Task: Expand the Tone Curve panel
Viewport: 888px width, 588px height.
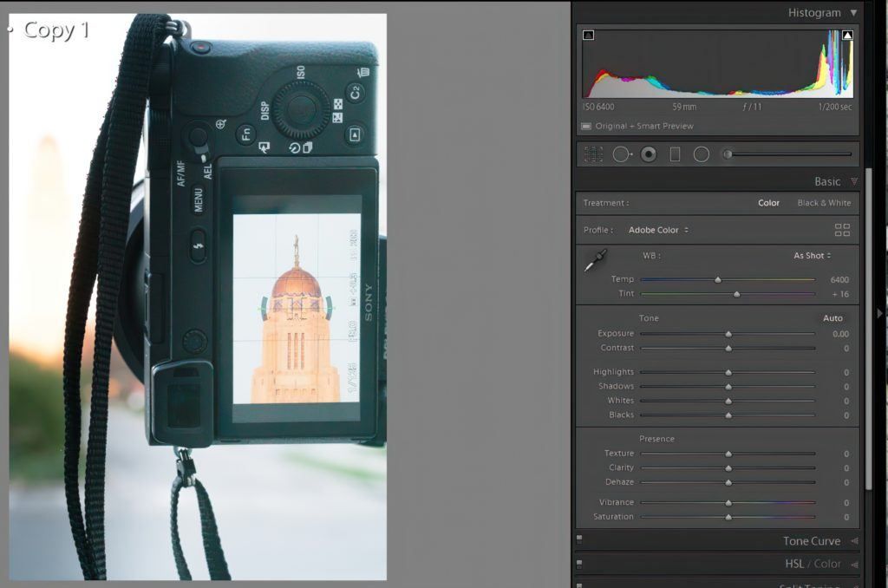Action: click(x=854, y=541)
